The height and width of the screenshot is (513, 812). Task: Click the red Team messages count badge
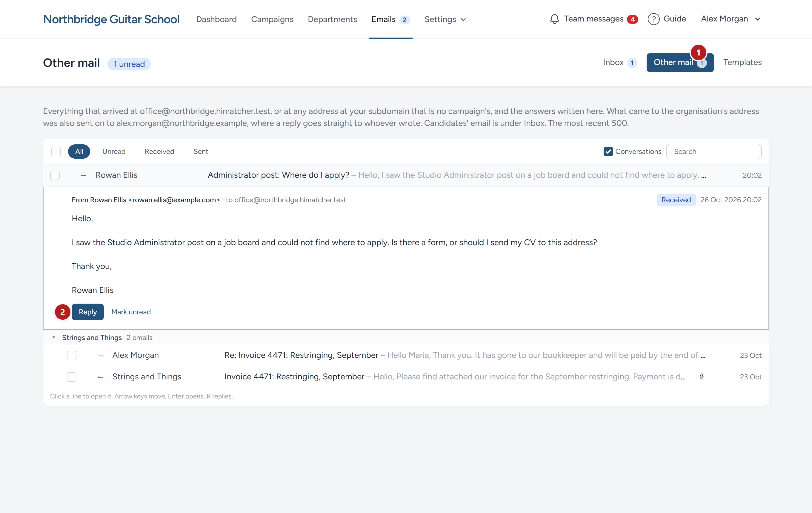pyautogui.click(x=632, y=19)
